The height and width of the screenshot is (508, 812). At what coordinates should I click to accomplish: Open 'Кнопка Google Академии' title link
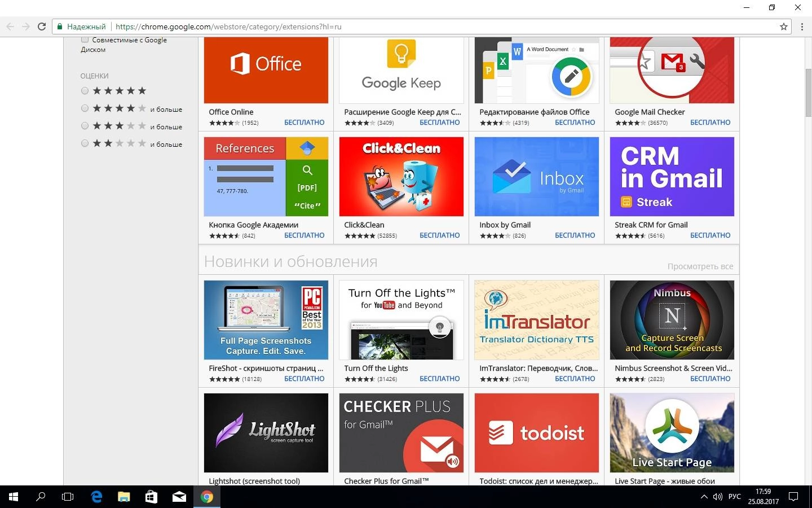254,225
